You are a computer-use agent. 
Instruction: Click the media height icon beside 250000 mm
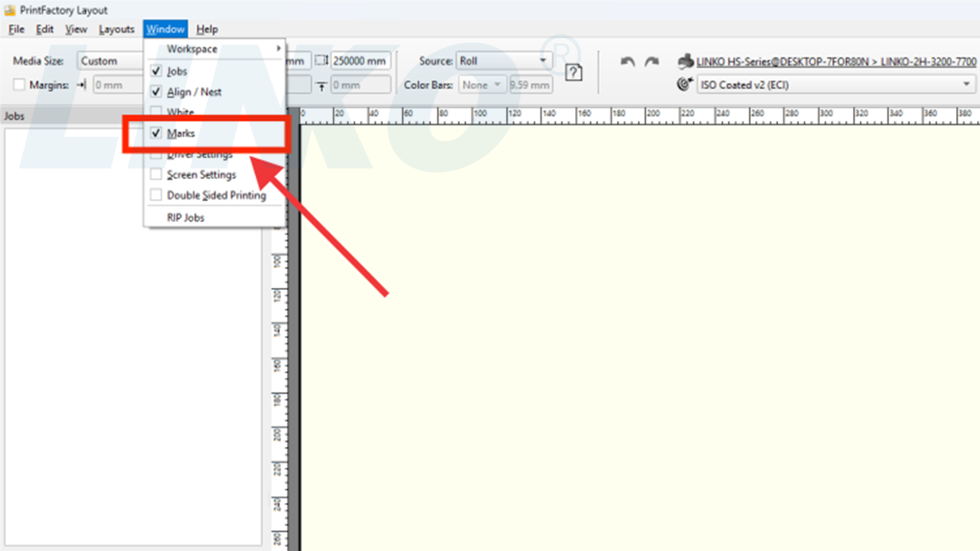(322, 60)
